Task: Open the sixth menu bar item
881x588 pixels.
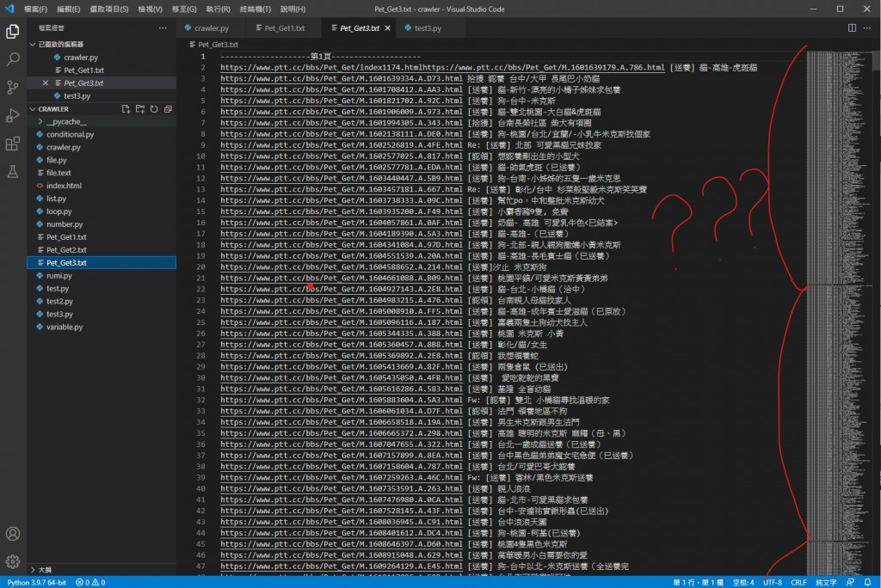Action: point(218,9)
